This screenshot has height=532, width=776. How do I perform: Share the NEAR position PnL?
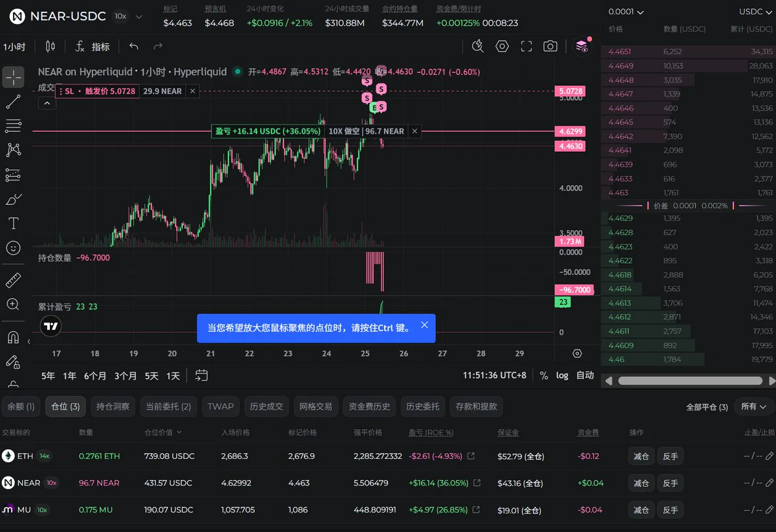tap(477, 483)
